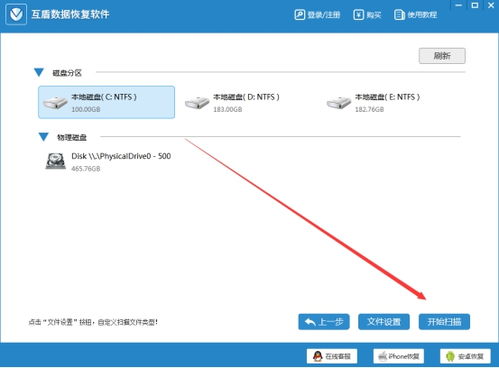Open Android recovery (安卓恢复)
499x368 pixels.
(465, 356)
